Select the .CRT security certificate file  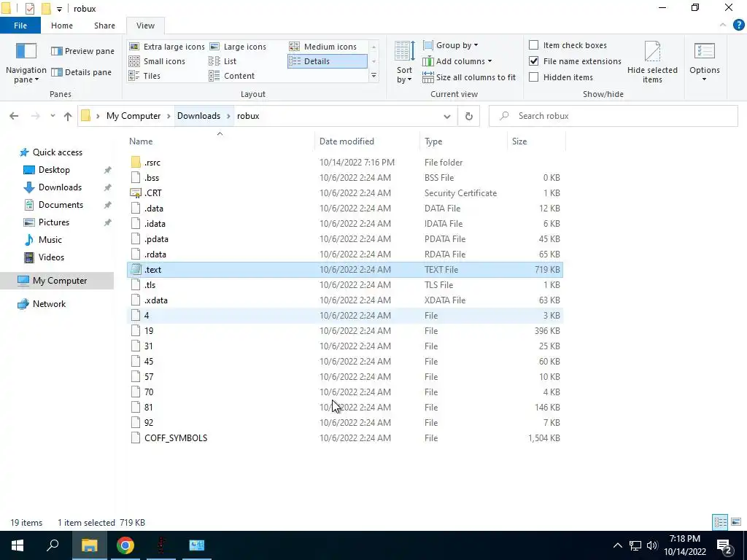click(345, 192)
